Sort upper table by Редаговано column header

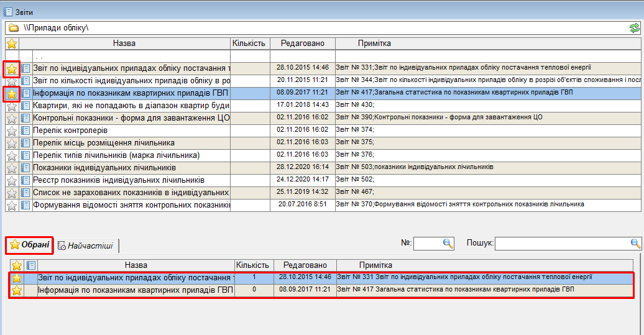(x=302, y=44)
